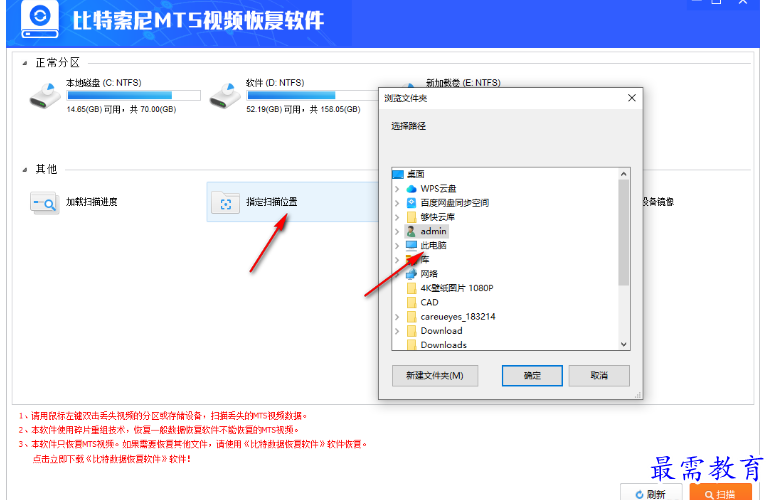Screen dimensions: 772x500
Task: Open the load scan progress icon
Action: pyautogui.click(x=44, y=202)
